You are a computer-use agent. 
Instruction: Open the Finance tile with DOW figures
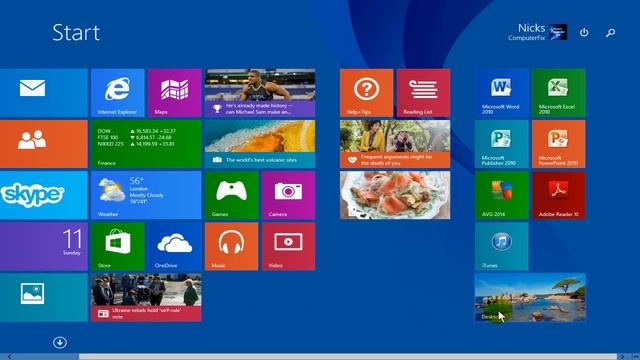point(146,144)
